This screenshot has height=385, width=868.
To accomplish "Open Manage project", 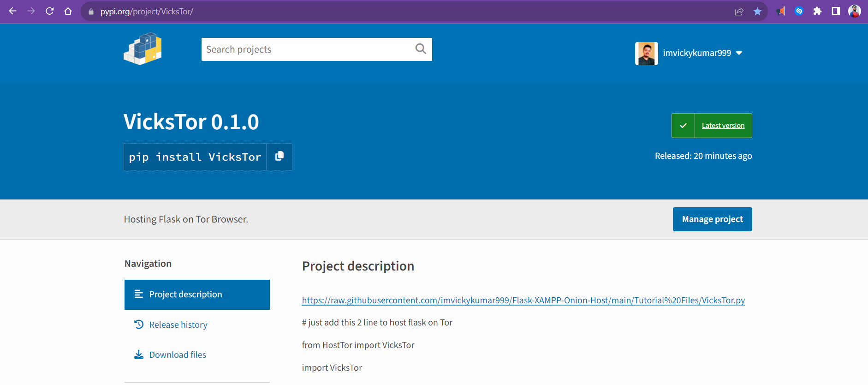I will tap(713, 219).
